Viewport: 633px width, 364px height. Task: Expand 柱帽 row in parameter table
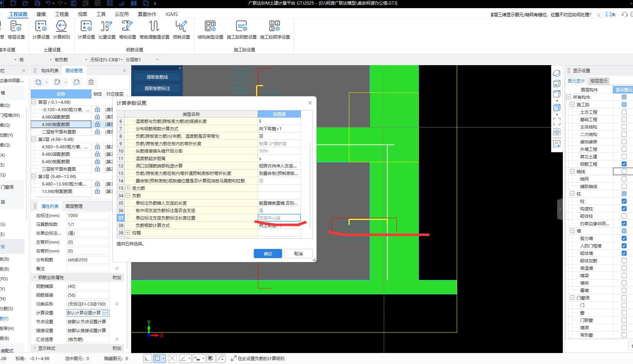click(128, 233)
